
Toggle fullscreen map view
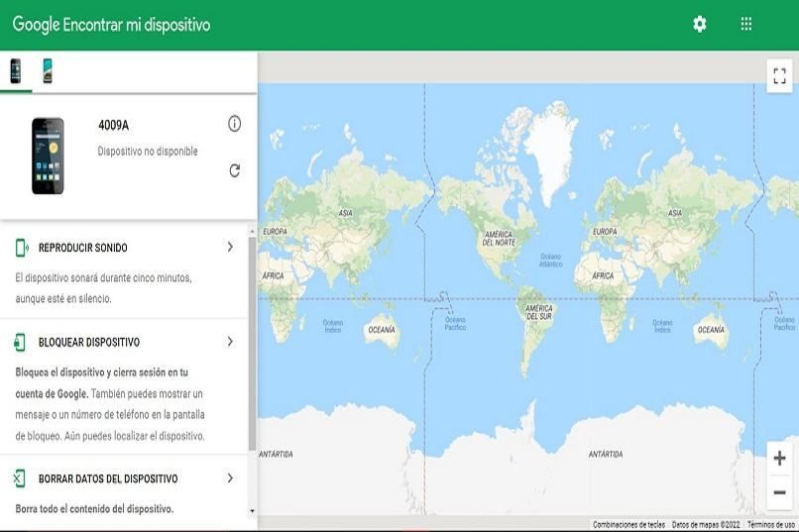coord(779,76)
